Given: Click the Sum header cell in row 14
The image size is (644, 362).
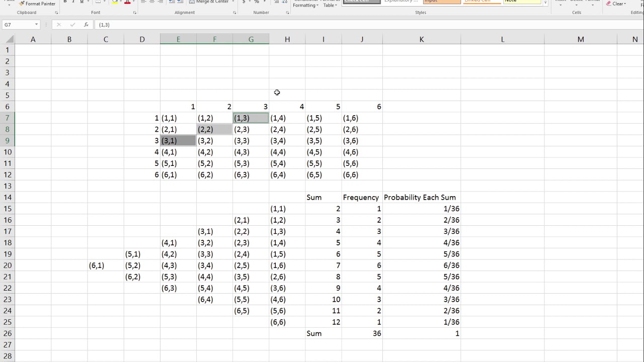Looking at the screenshot, I should tap(324, 198).
